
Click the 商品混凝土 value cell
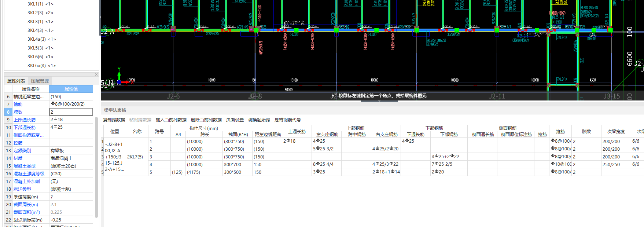pyautogui.click(x=71, y=158)
